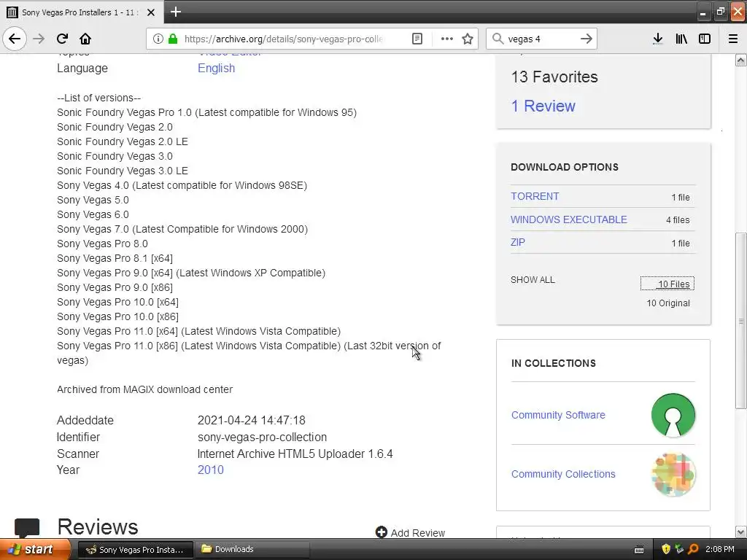View secure connection padlock details
This screenshot has height=560, width=747.
[x=172, y=39]
